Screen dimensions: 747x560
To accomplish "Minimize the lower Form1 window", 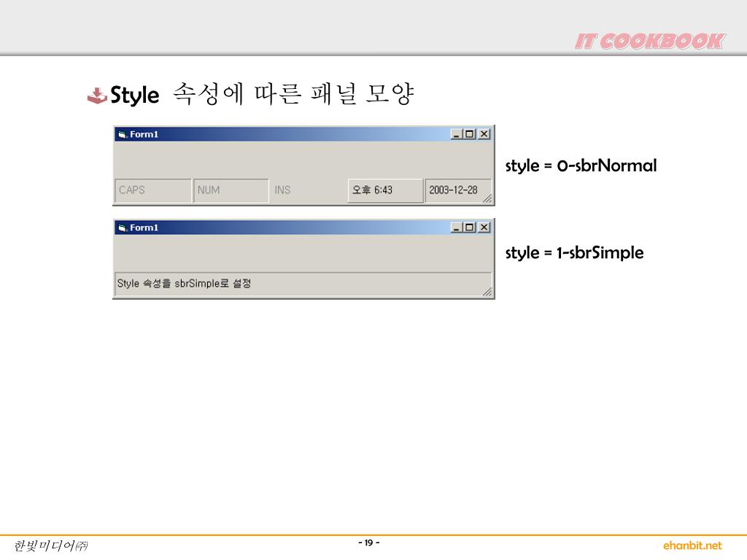I will 457,227.
